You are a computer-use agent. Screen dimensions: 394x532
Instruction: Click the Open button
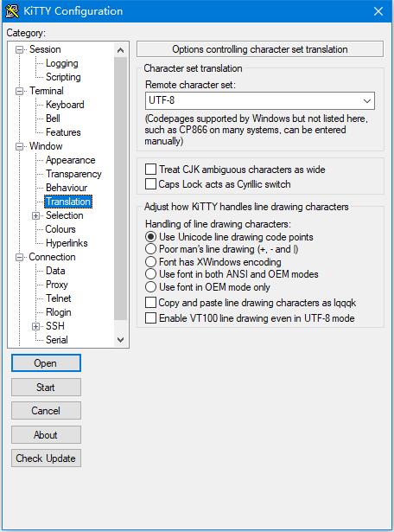coord(46,363)
